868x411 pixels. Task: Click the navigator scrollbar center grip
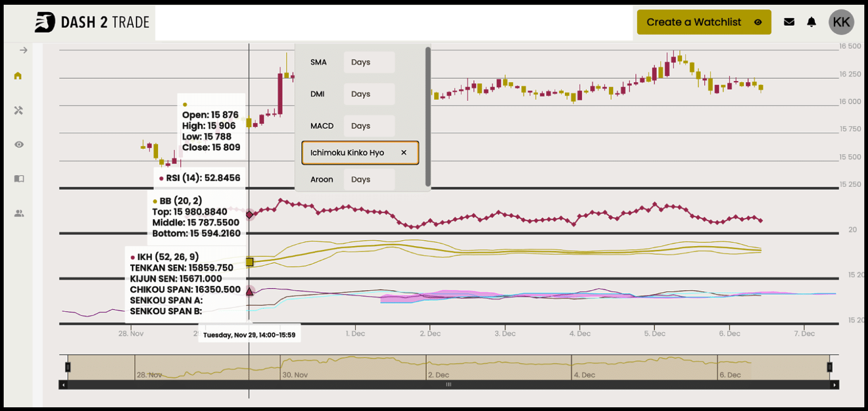(449, 385)
